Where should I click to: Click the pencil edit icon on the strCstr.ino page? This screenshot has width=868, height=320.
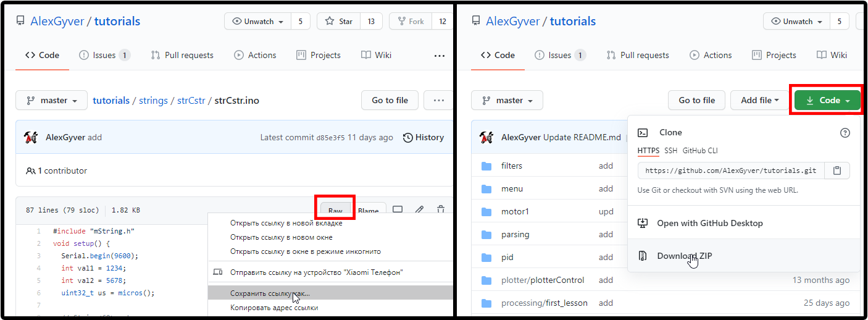pos(419,211)
